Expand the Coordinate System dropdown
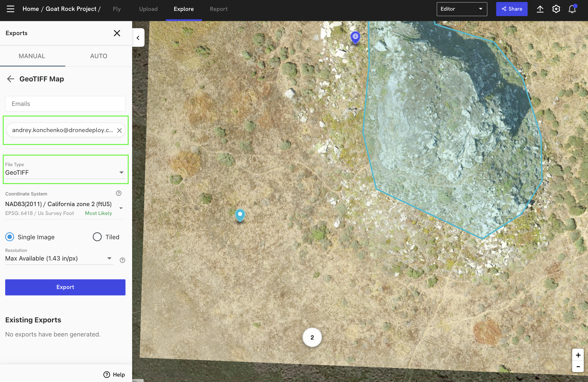Image resolution: width=588 pixels, height=382 pixels. click(x=121, y=208)
